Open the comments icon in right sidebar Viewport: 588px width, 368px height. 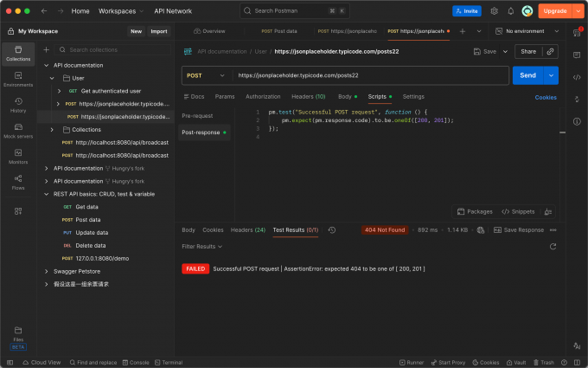(x=577, y=55)
